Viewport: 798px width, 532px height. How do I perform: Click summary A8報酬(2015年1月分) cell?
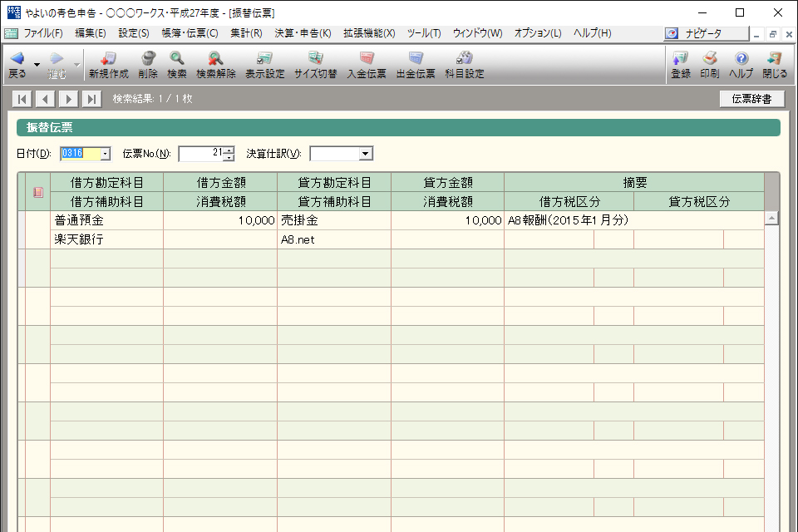pos(634,220)
